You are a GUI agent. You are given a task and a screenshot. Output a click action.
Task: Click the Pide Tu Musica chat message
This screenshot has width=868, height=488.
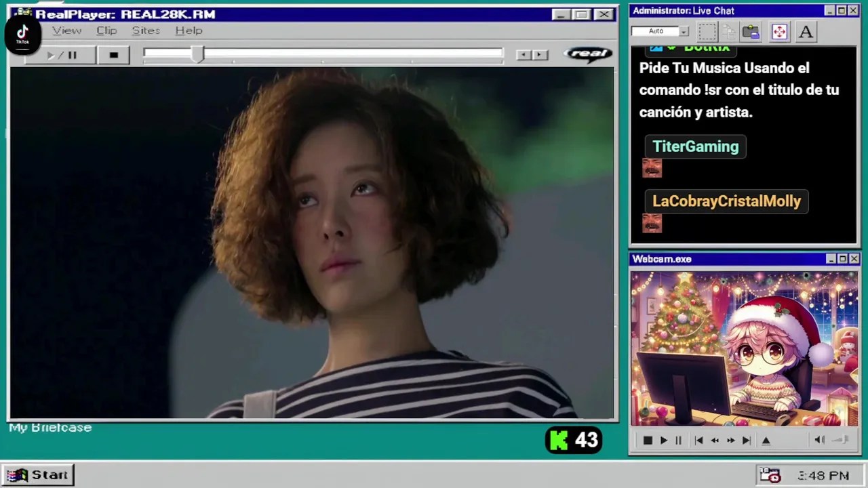[739, 90]
